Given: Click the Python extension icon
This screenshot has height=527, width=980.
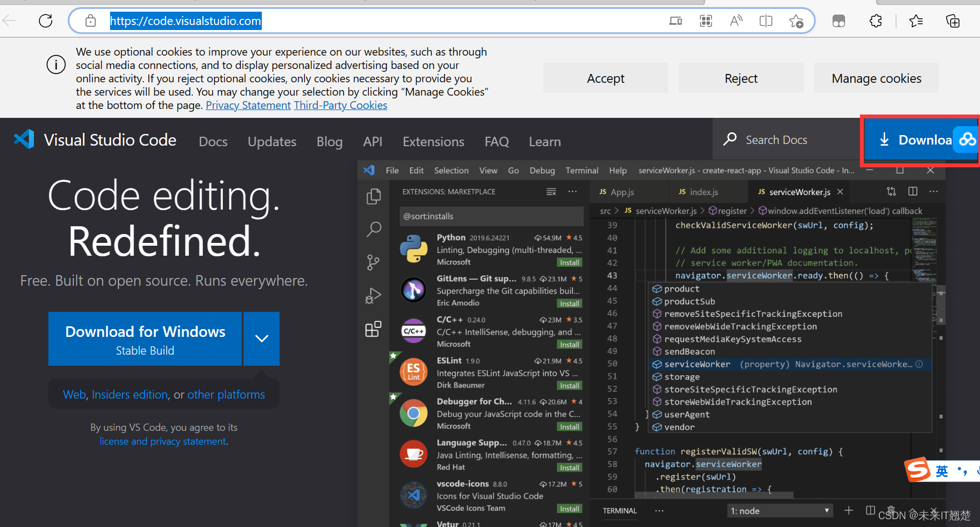Looking at the screenshot, I should 414,248.
